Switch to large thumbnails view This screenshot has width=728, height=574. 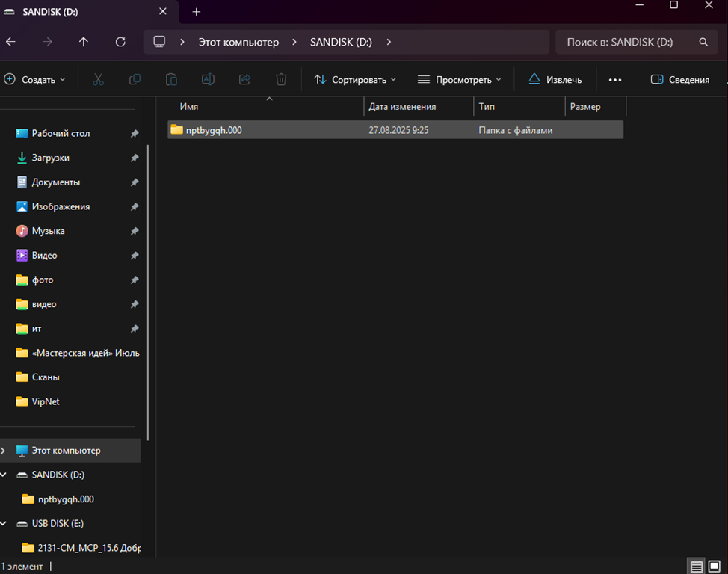click(x=715, y=566)
